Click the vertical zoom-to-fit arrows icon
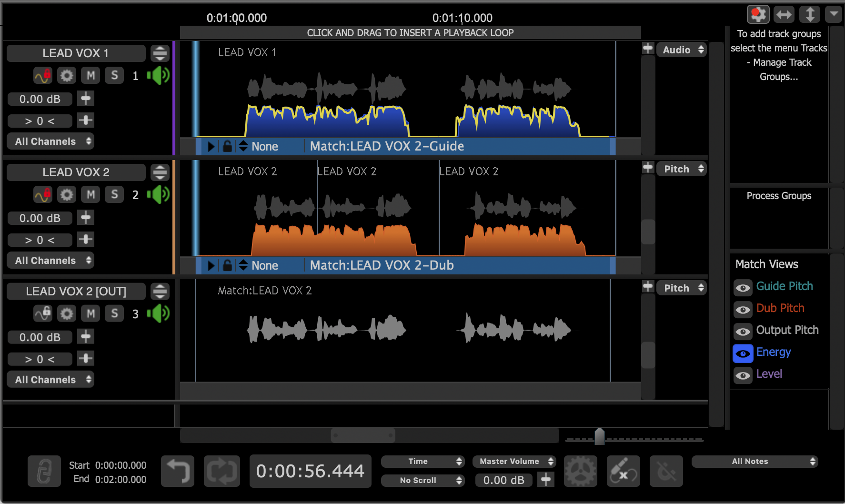This screenshot has height=504, width=845. coord(809,15)
